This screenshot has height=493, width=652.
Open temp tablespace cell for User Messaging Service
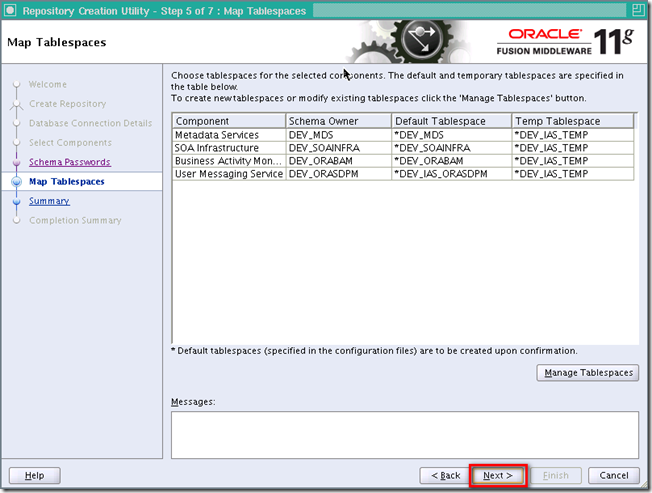point(573,174)
